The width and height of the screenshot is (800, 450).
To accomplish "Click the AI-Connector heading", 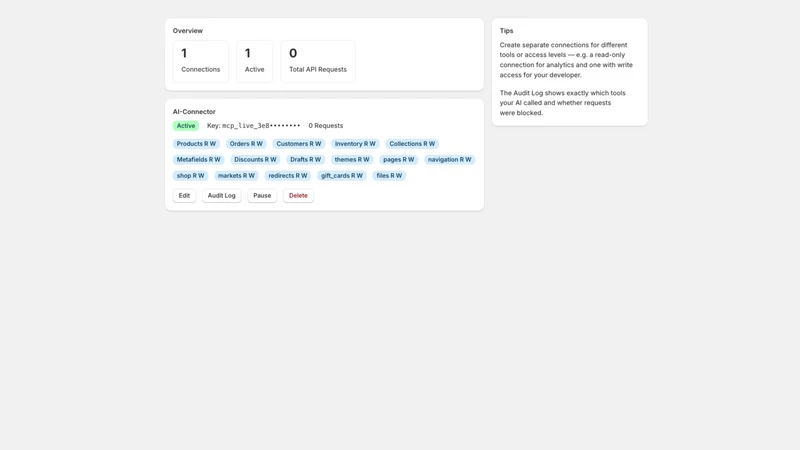I will (x=194, y=112).
